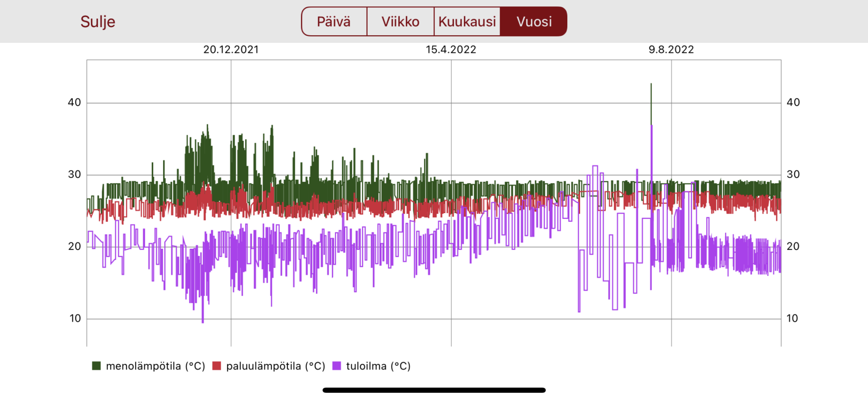868x401 pixels.
Task: Click the left axis 20 label
Action: coord(75,247)
